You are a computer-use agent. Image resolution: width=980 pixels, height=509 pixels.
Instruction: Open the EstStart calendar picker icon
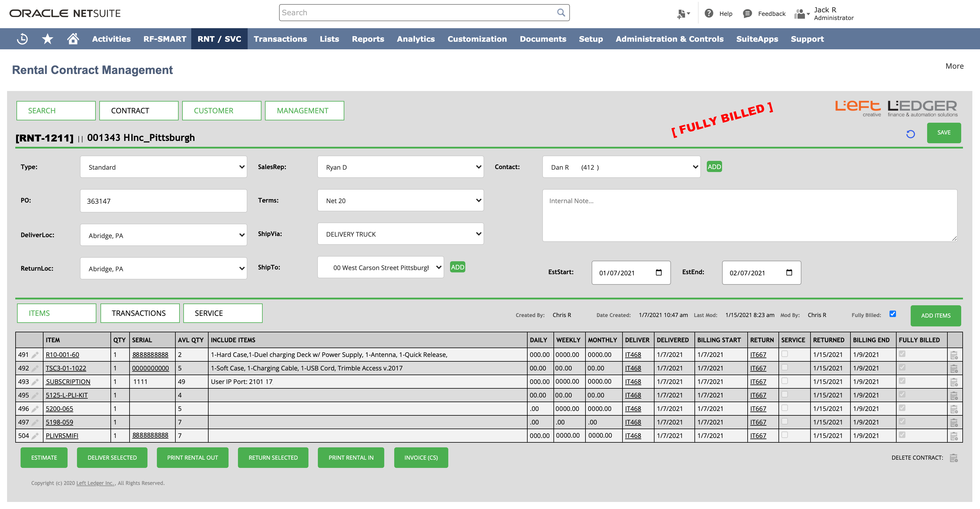pyautogui.click(x=659, y=273)
